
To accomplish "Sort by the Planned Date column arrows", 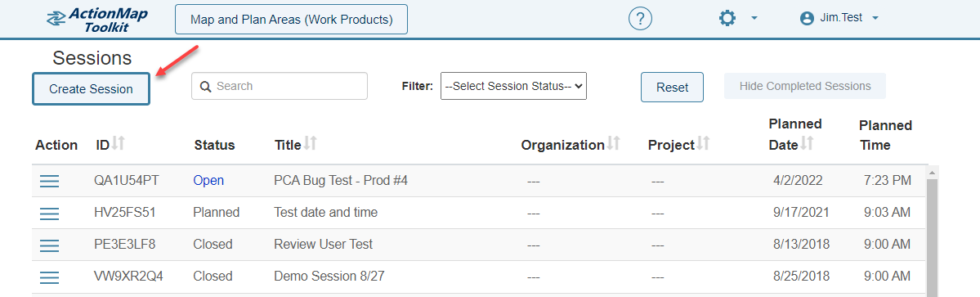I will click(807, 144).
